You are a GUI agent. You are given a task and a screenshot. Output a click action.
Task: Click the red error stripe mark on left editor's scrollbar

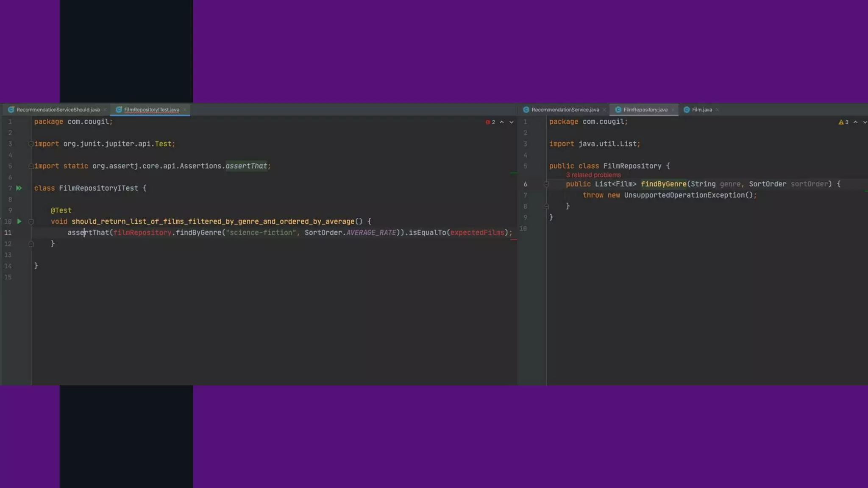pos(514,240)
